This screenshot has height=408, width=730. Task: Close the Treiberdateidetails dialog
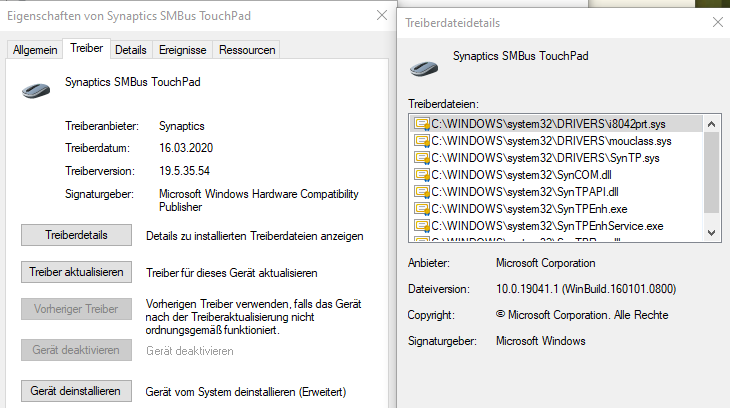tap(717, 22)
